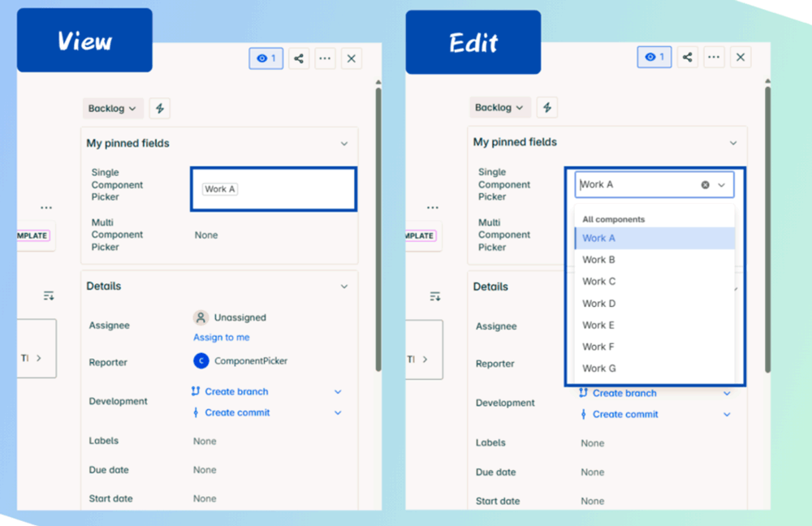The width and height of the screenshot is (812, 526).
Task: Click the share icon in Edit panel
Action: pos(687,57)
